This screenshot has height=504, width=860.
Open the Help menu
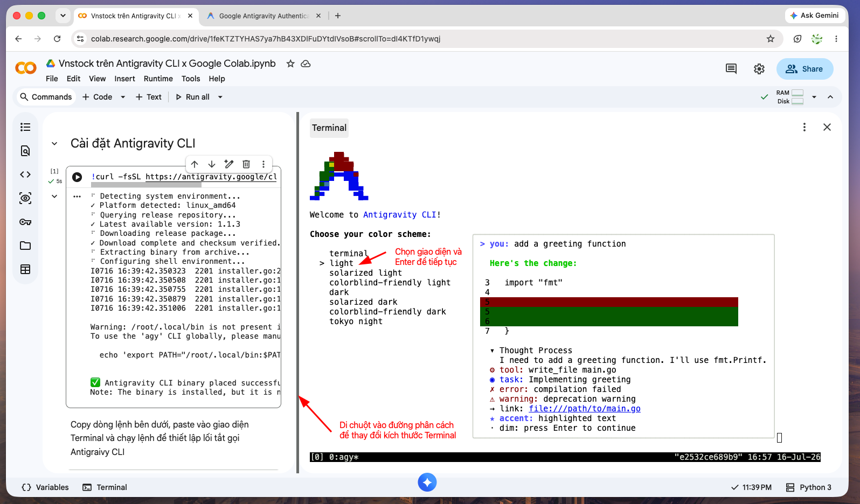[217, 79]
